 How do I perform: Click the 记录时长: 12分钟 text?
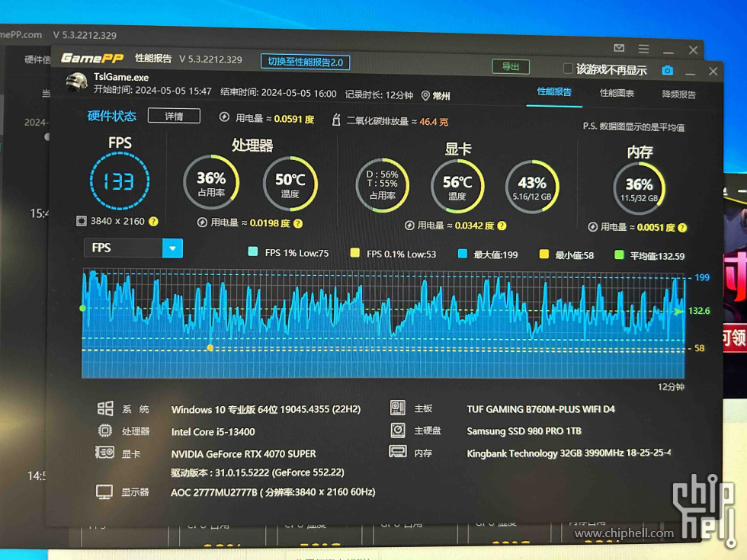pyautogui.click(x=379, y=94)
